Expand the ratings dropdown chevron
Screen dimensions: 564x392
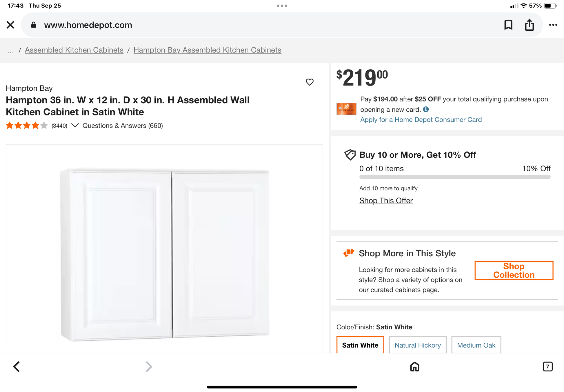(x=75, y=125)
